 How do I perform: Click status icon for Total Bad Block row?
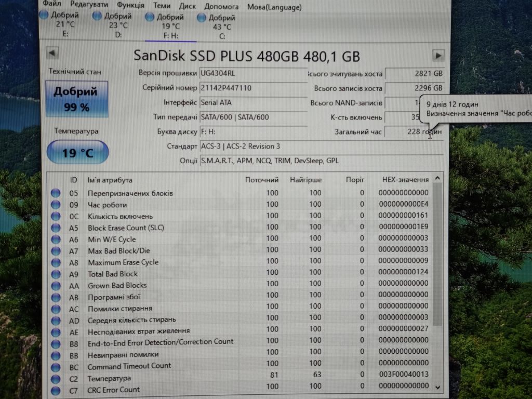tap(56, 274)
